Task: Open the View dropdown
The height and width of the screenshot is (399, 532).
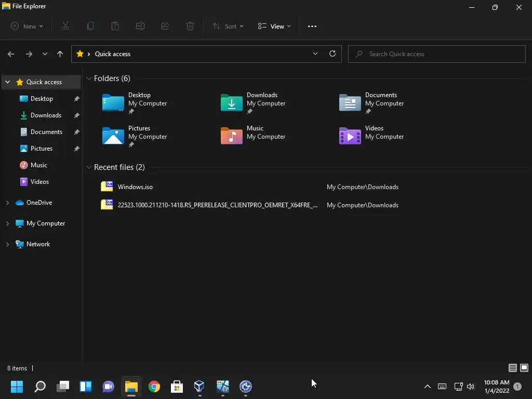Action: 274,26
